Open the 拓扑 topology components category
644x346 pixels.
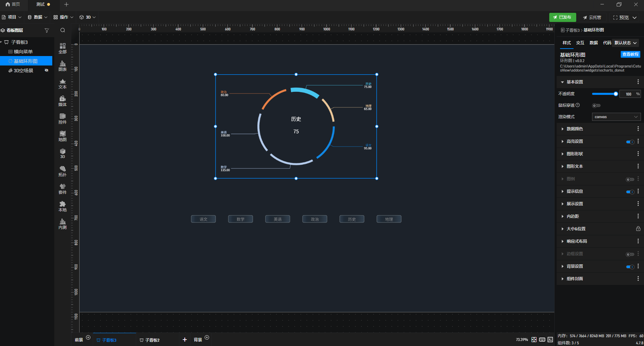point(63,171)
